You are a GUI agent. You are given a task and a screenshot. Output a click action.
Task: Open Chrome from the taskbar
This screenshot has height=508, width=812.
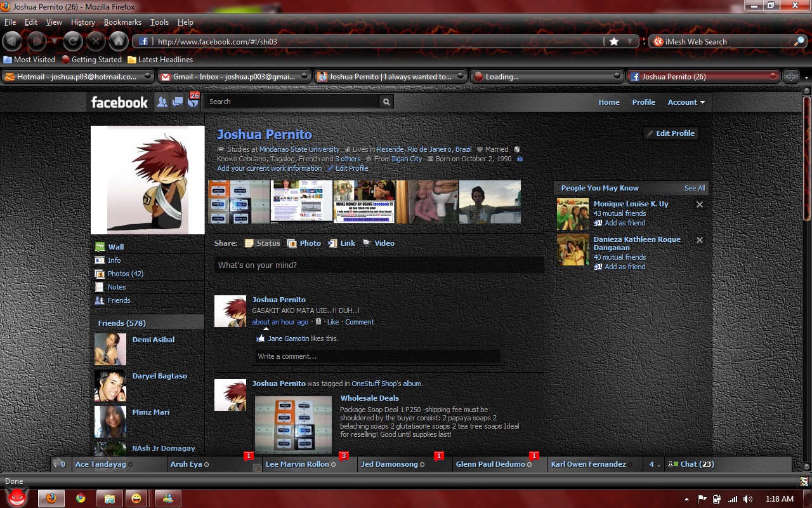[x=81, y=498]
